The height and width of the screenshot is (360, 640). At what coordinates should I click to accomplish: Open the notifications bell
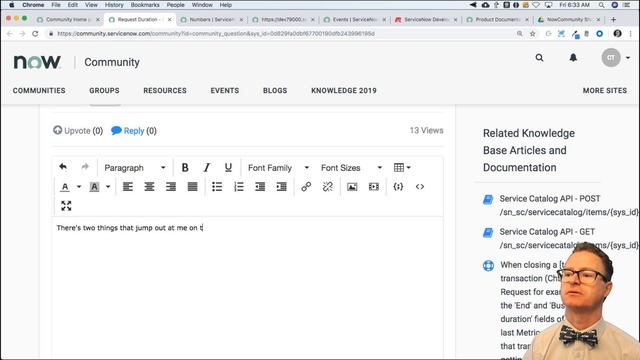pos(573,58)
